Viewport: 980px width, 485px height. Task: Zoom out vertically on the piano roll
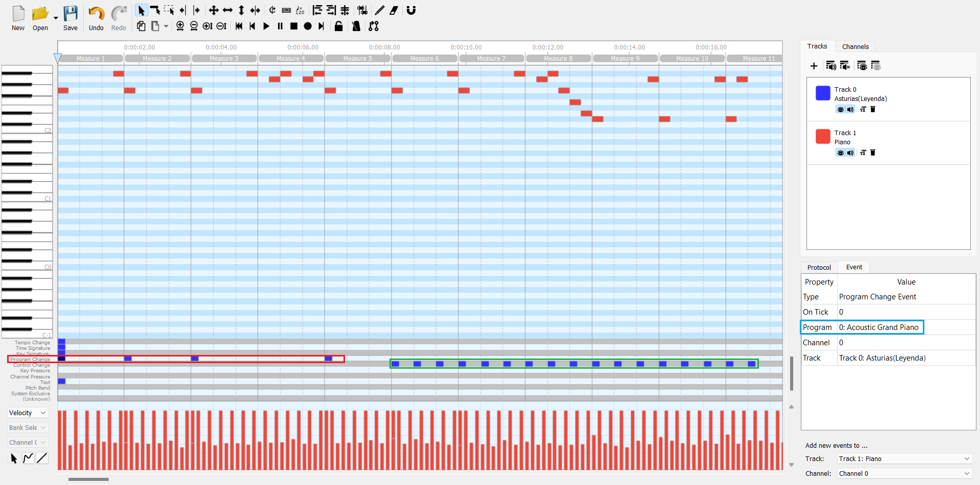tap(222, 26)
